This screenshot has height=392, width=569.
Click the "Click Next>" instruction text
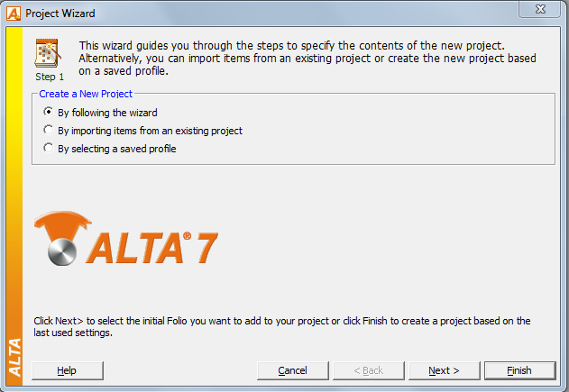pyautogui.click(x=281, y=326)
